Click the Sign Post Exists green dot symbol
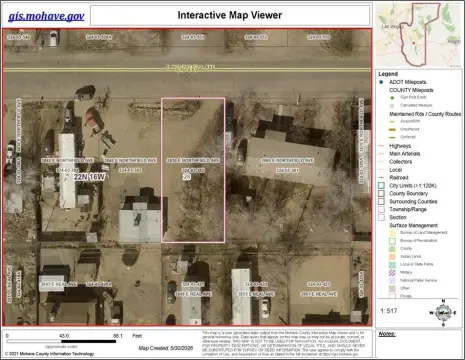Image resolution: width=465 pixels, height=360 pixels. point(392,98)
